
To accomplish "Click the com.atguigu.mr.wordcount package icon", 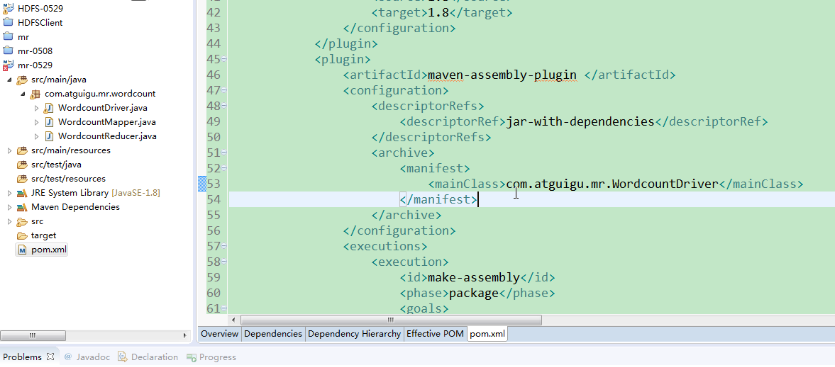I will tap(35, 94).
